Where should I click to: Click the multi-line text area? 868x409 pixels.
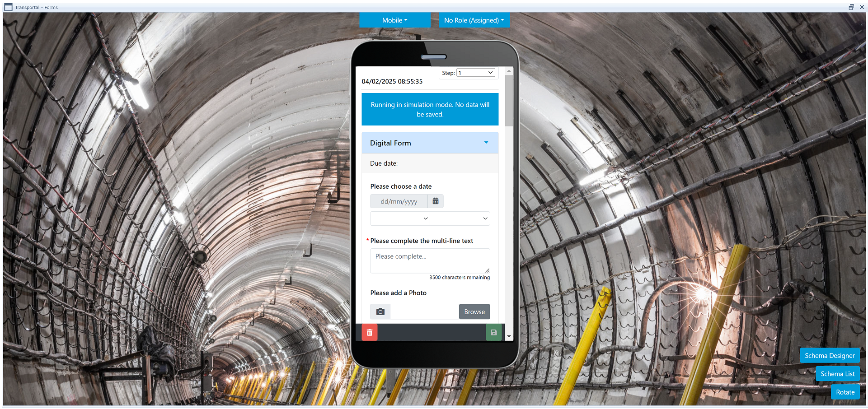(430, 261)
